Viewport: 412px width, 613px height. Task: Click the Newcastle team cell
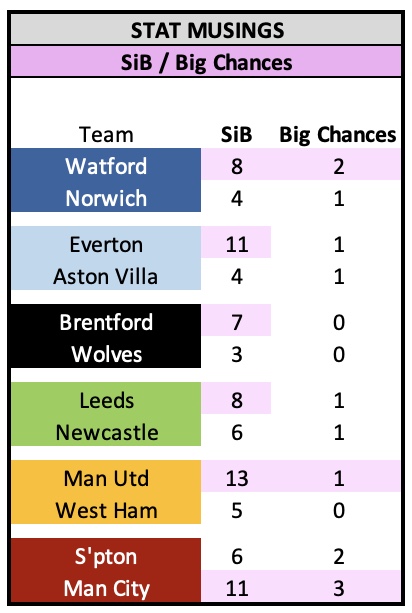[106, 430]
